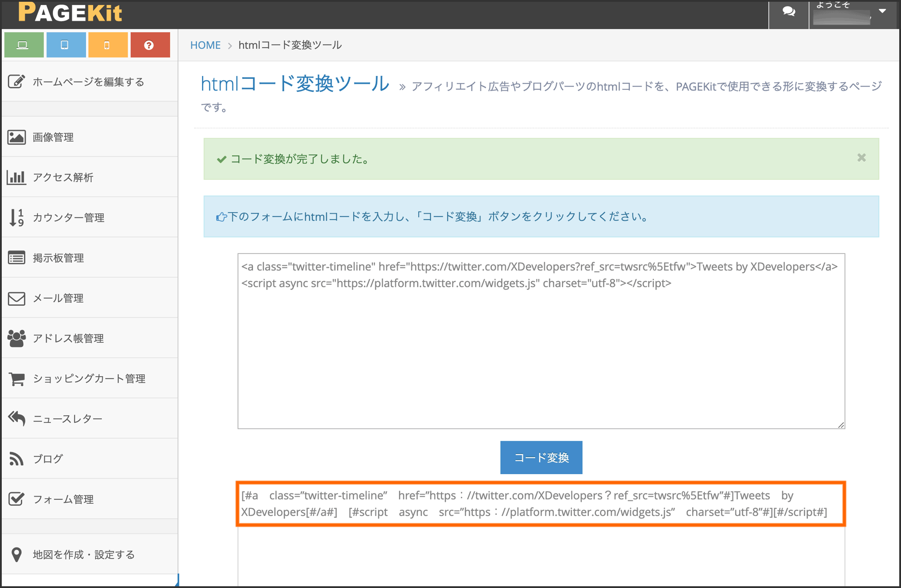
Task: Click the 掲示板管理 list icon
Action: [x=17, y=258]
